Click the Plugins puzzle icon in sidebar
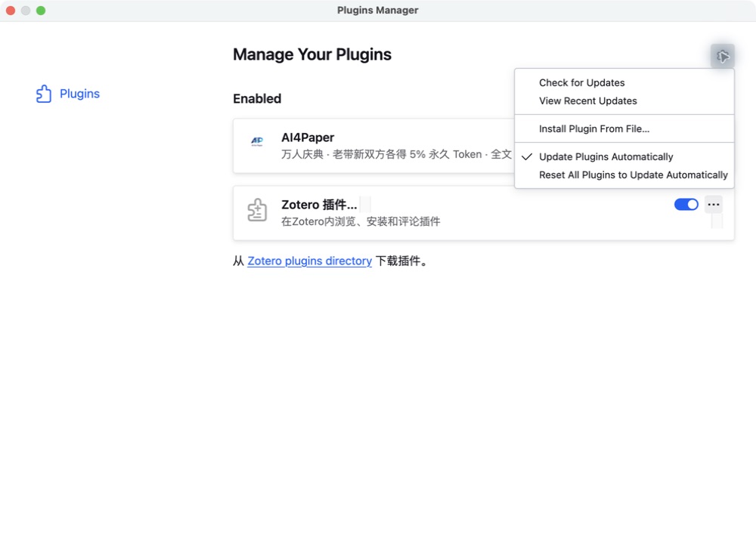The width and height of the screenshot is (756, 550). [44, 94]
